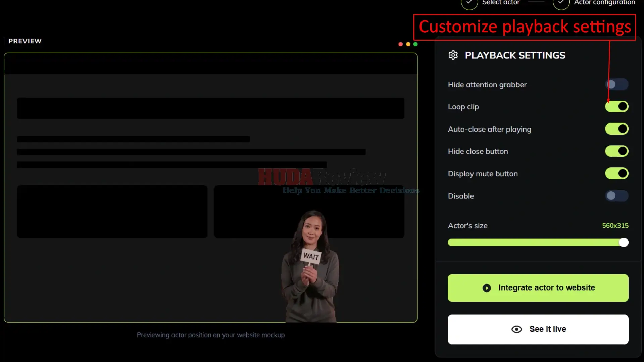
Task: Click the Actor's size slider handle
Action: [x=624, y=242]
